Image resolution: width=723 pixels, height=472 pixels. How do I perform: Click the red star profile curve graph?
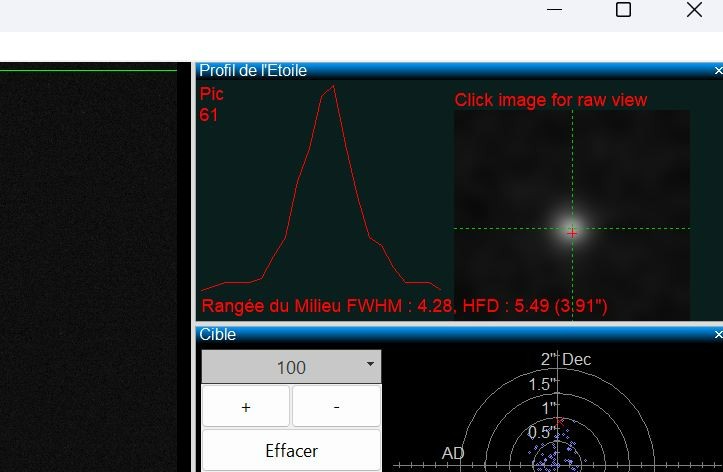pyautogui.click(x=321, y=189)
